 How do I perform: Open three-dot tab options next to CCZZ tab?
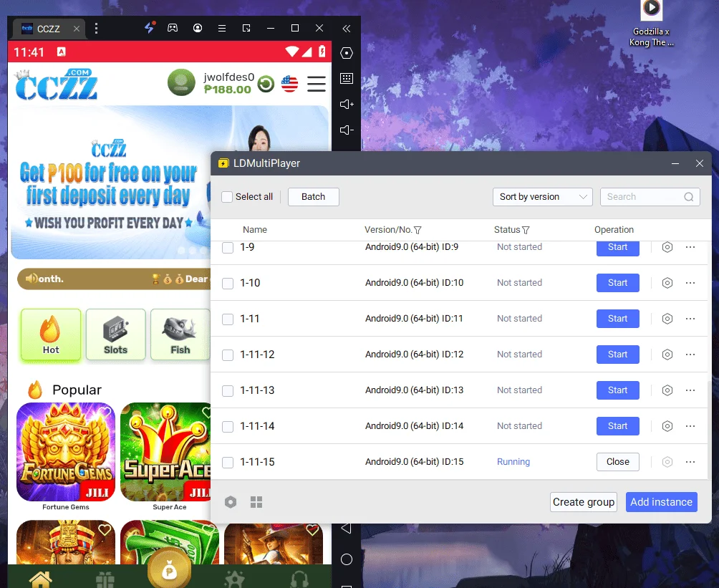point(96,29)
